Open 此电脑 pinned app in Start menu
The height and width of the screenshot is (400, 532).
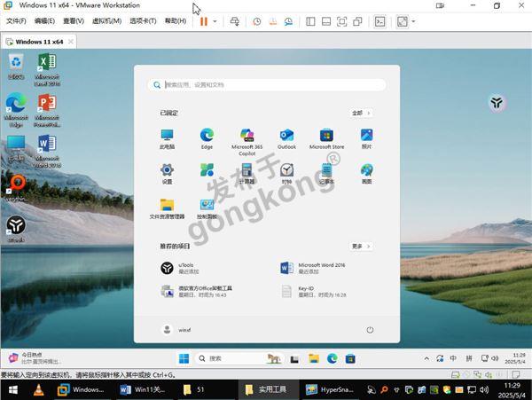[167, 139]
